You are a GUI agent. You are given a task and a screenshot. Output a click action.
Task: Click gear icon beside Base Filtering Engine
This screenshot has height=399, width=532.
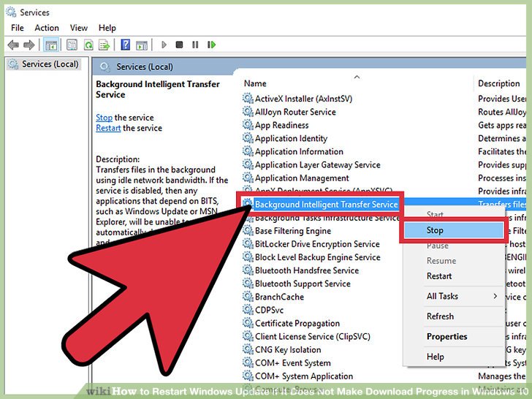[x=248, y=231]
